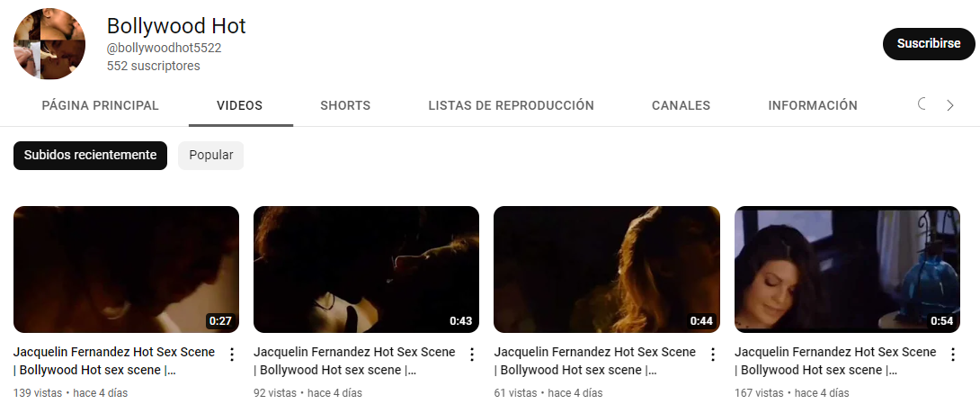This screenshot has width=980, height=404.
Task: Select the Popular filter chip
Action: [x=211, y=155]
